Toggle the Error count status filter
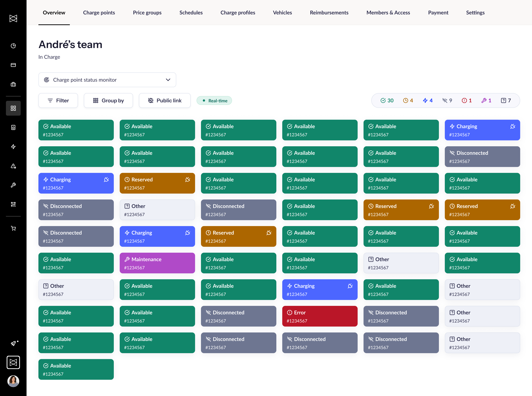The height and width of the screenshot is (396, 532). click(x=467, y=100)
